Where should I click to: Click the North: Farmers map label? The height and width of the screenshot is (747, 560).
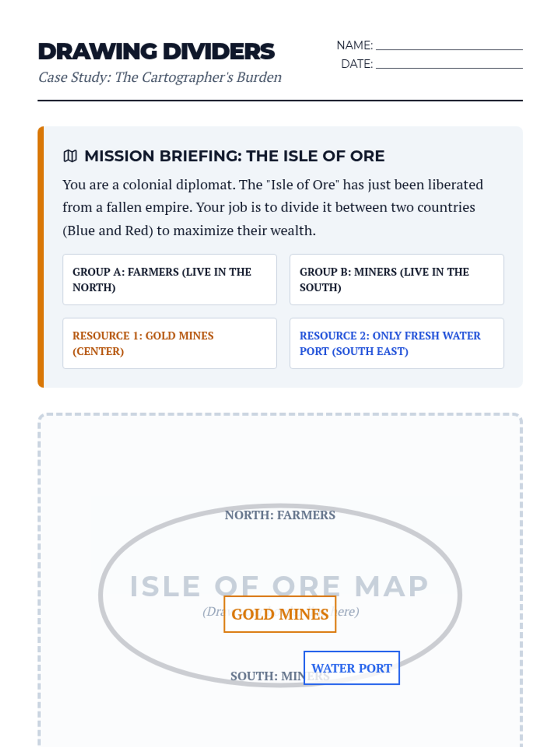pos(280,515)
